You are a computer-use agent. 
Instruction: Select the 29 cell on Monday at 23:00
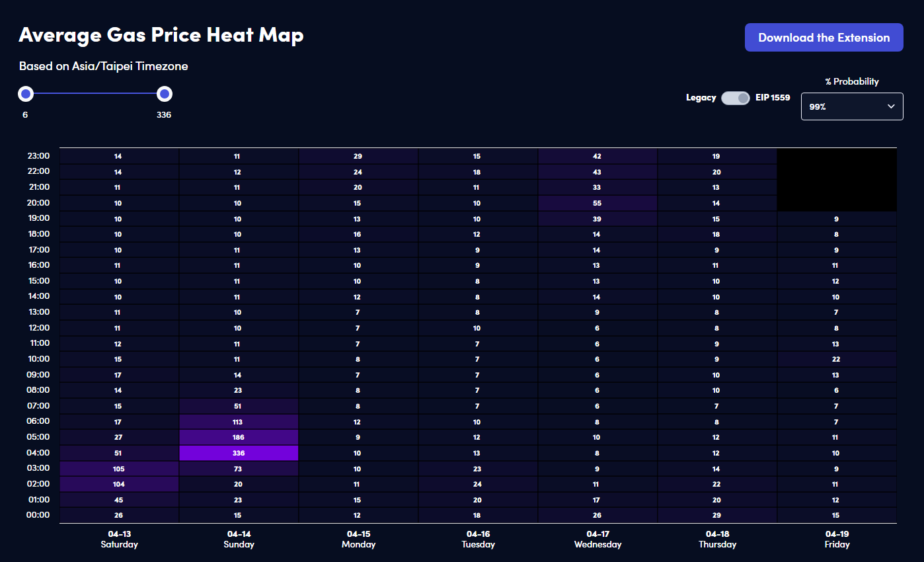(358, 156)
